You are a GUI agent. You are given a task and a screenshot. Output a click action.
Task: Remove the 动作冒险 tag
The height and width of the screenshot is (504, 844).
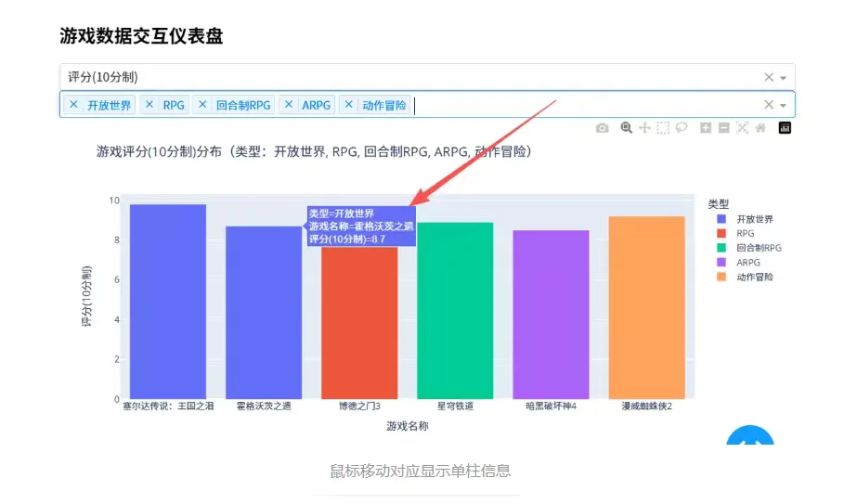(x=349, y=104)
